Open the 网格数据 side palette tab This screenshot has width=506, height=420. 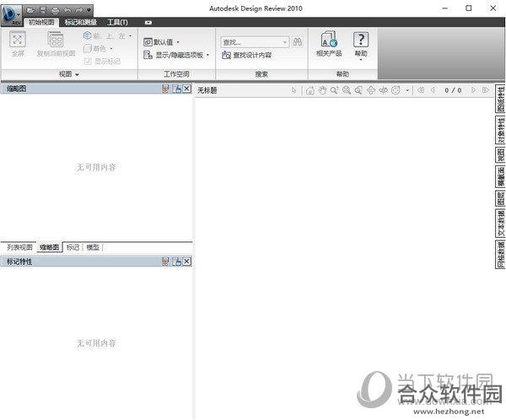[500, 255]
